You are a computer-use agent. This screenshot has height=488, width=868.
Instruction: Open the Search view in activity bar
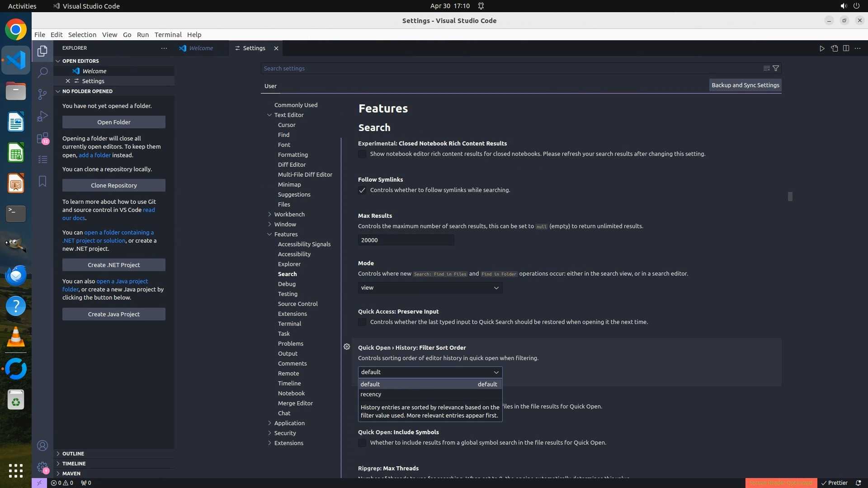point(42,72)
